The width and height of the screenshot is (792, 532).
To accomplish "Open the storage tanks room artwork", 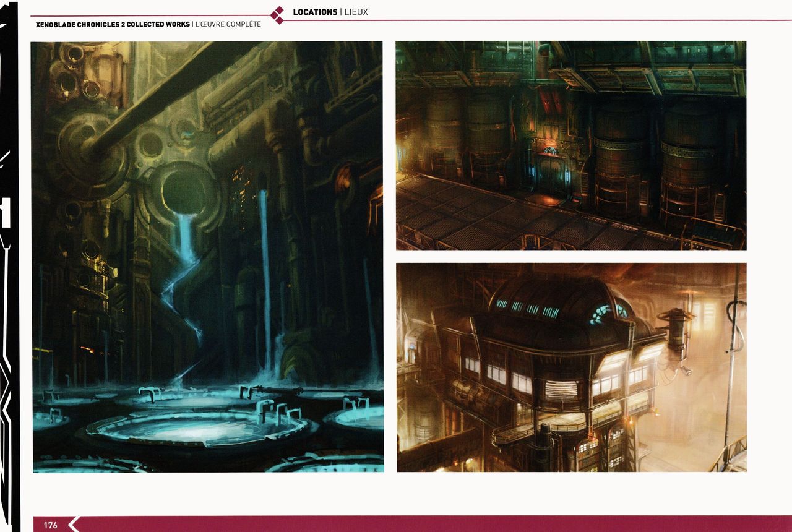I will 570,145.
